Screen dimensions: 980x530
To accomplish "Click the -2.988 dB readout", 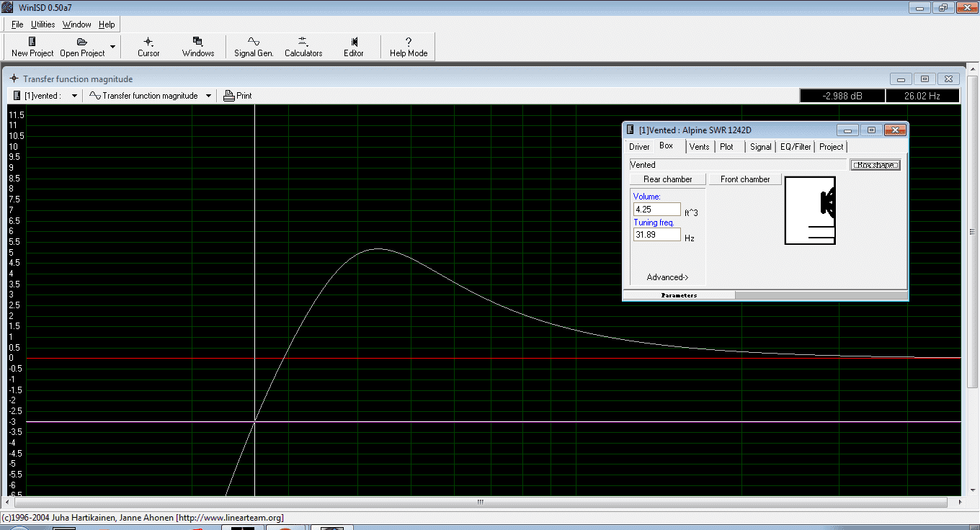I will point(842,96).
